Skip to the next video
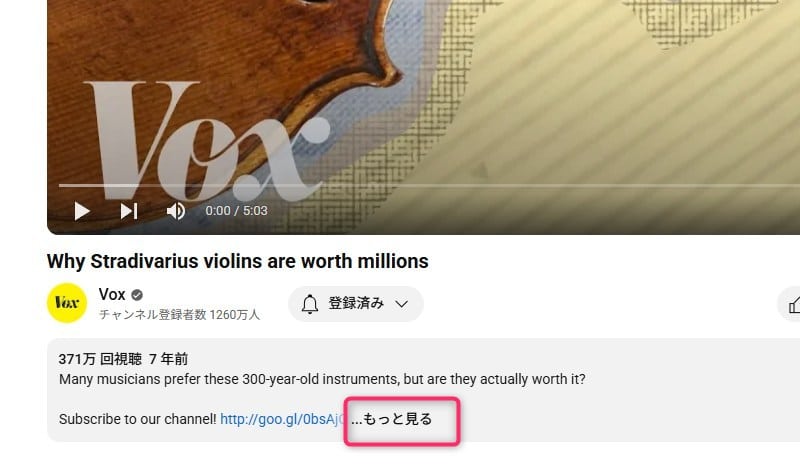The image size is (800, 464). click(129, 211)
